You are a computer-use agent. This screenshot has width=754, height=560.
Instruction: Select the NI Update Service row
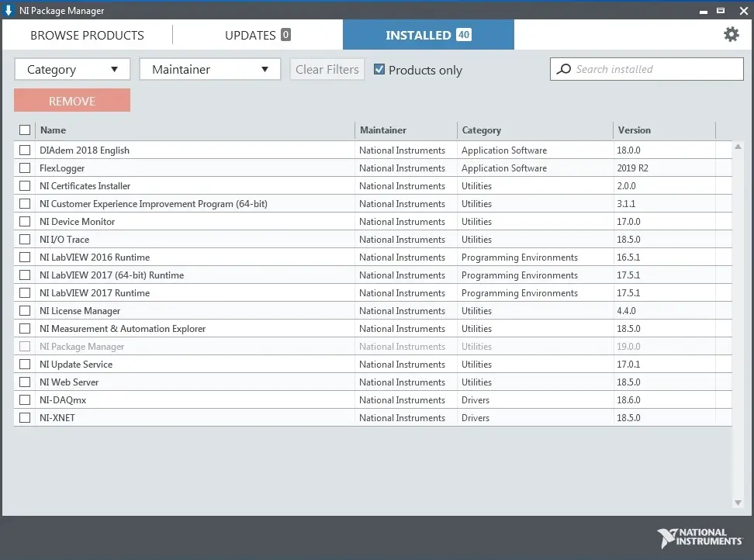[x=373, y=365]
